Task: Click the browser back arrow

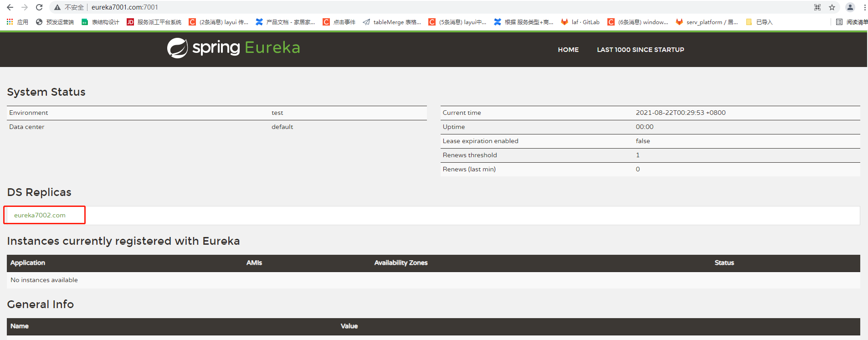Action: [x=10, y=7]
